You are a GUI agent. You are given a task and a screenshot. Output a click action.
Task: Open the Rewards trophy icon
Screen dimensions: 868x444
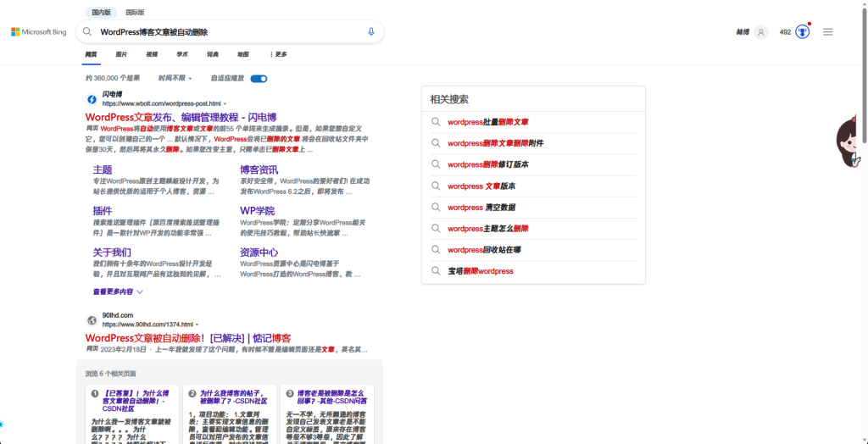click(802, 32)
